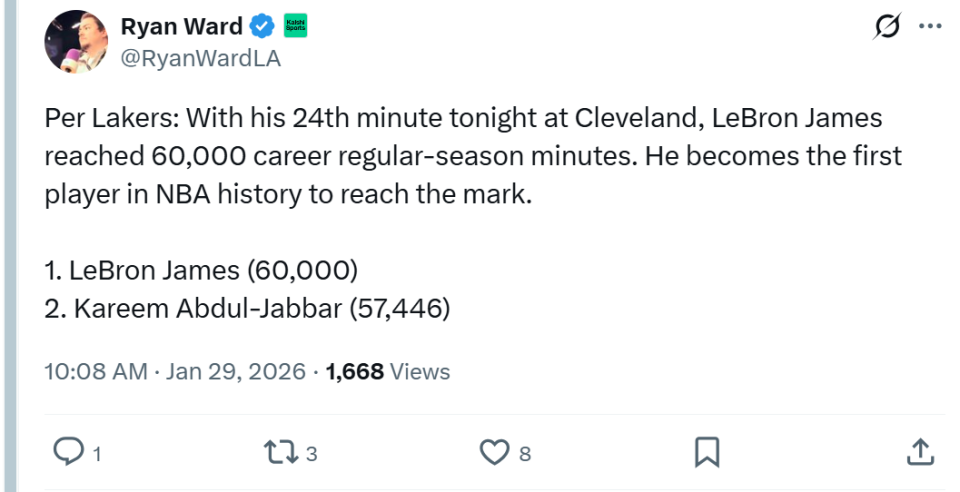Viewport: 960px width, 492px height.
Task: Bookmark this post
Action: click(x=706, y=453)
